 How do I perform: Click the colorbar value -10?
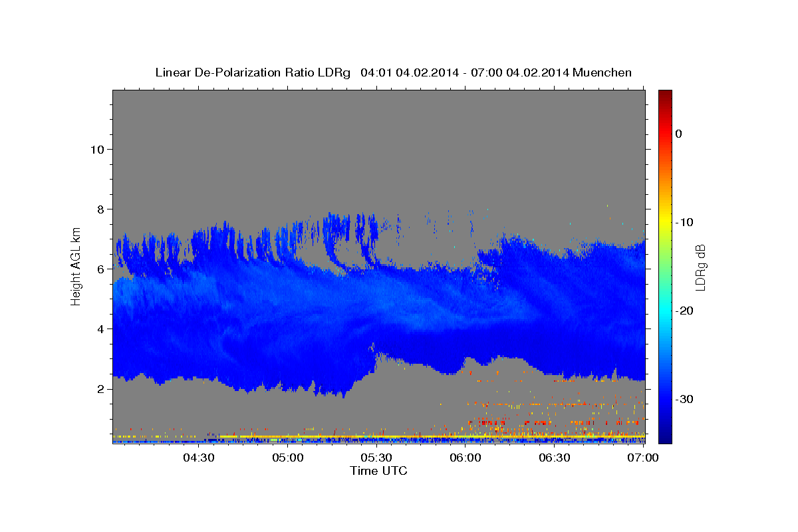coord(685,222)
